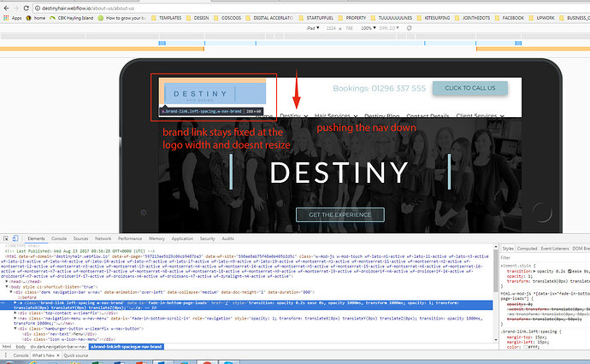Viewport: 590px width, 364px height.
Task: Open the STARTUPFUEL bookmark folder
Action: 316,18
